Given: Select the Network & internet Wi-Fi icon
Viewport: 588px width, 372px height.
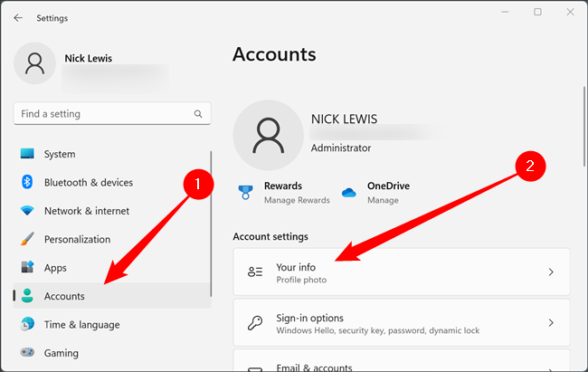Looking at the screenshot, I should (x=27, y=211).
